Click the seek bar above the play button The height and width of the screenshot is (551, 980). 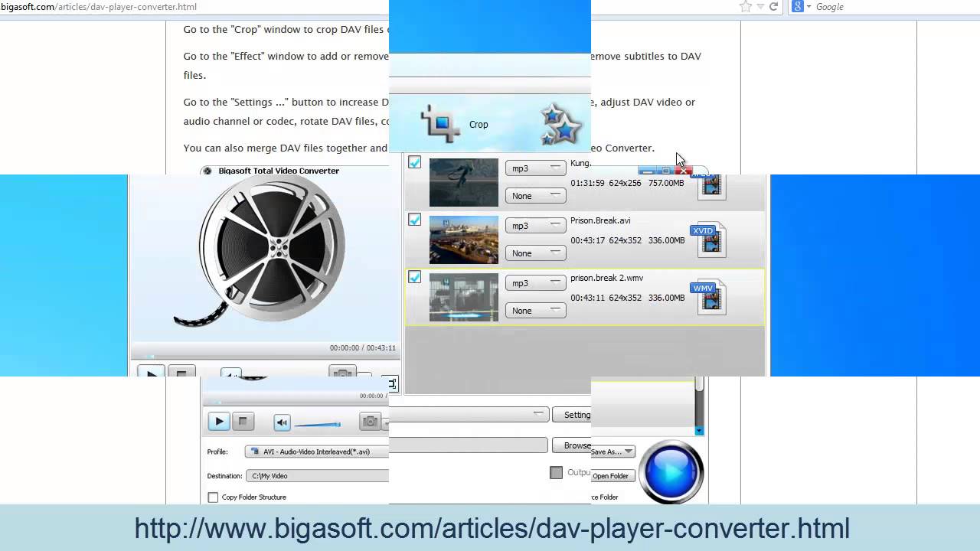[x=296, y=403]
